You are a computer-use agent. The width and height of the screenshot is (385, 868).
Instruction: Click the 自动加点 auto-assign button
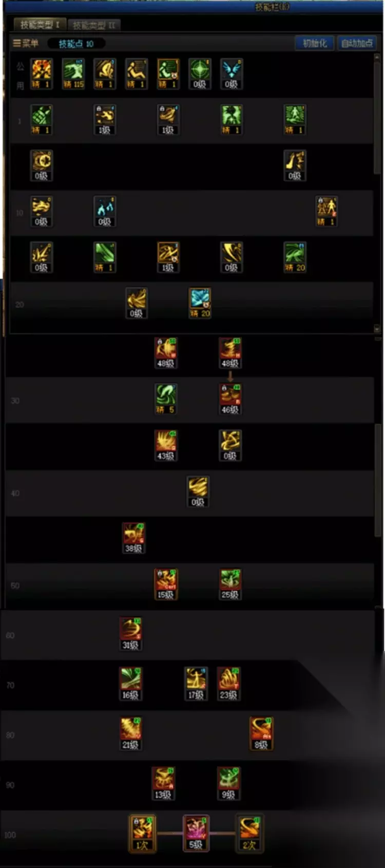tap(357, 43)
